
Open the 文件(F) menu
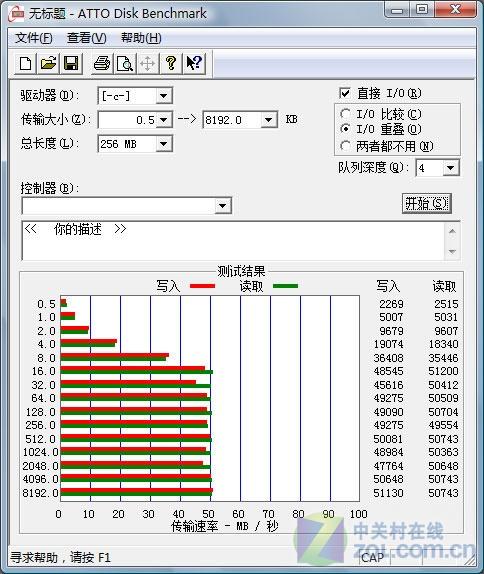point(34,38)
